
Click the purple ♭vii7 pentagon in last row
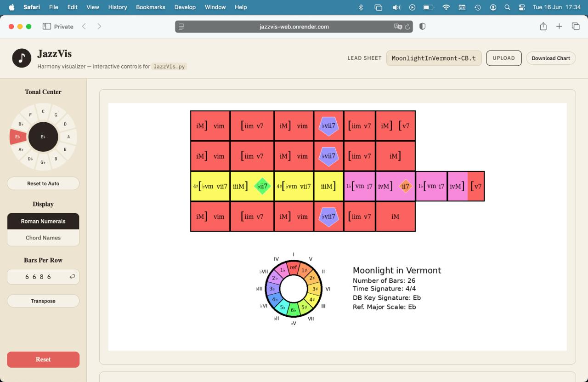[x=328, y=217]
